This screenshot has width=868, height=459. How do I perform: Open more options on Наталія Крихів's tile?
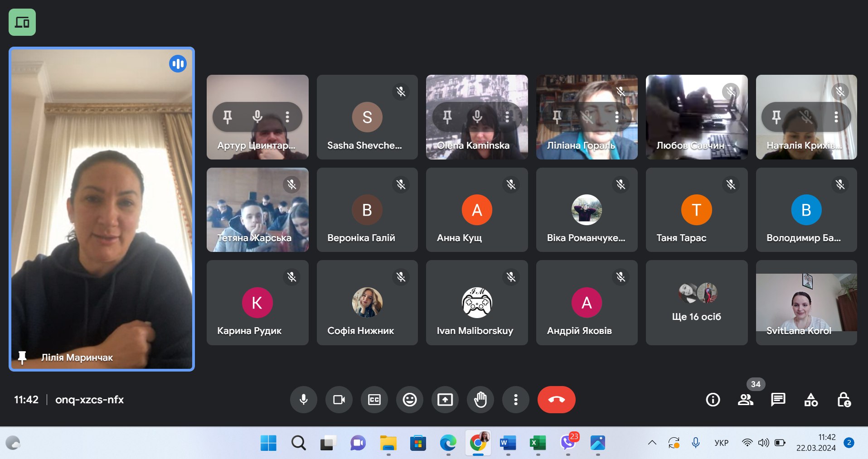tap(836, 117)
